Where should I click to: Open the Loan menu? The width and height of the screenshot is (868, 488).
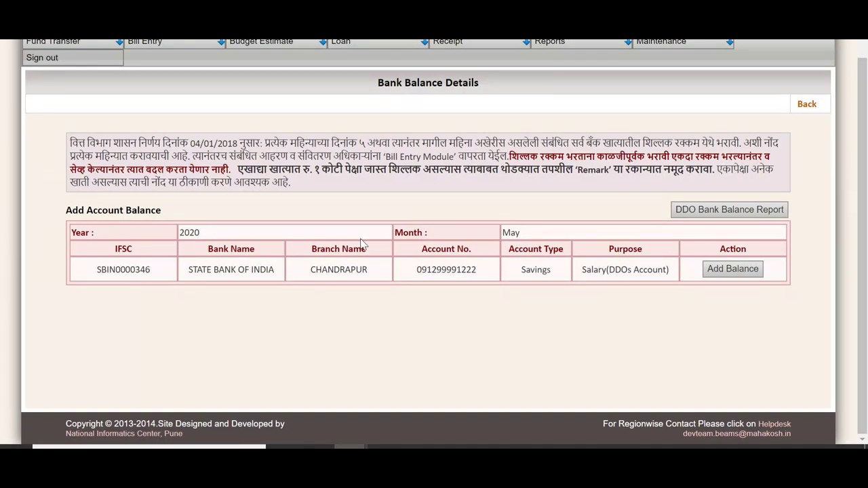[x=378, y=43]
